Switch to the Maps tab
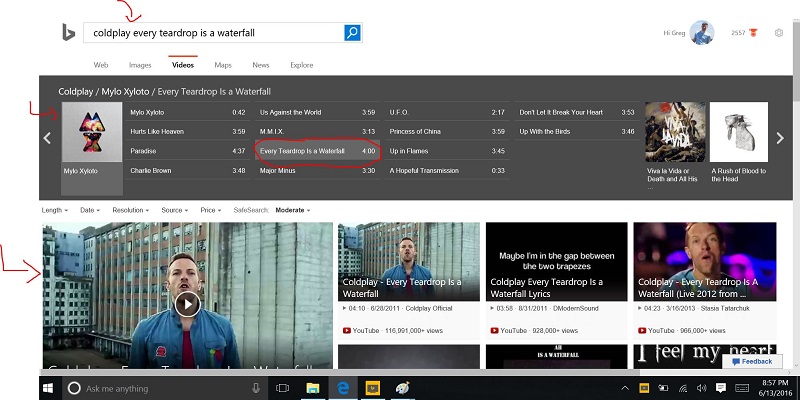Viewport: 800px width, 400px height. [x=223, y=65]
